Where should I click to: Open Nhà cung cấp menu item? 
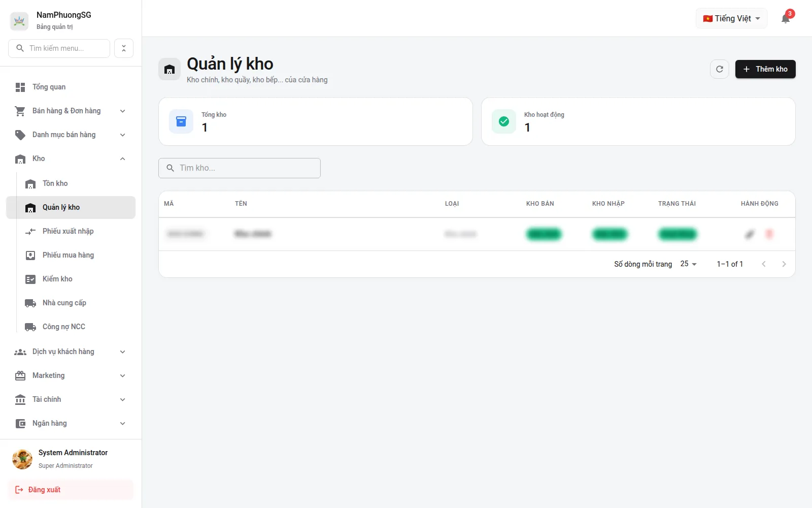[71, 303]
